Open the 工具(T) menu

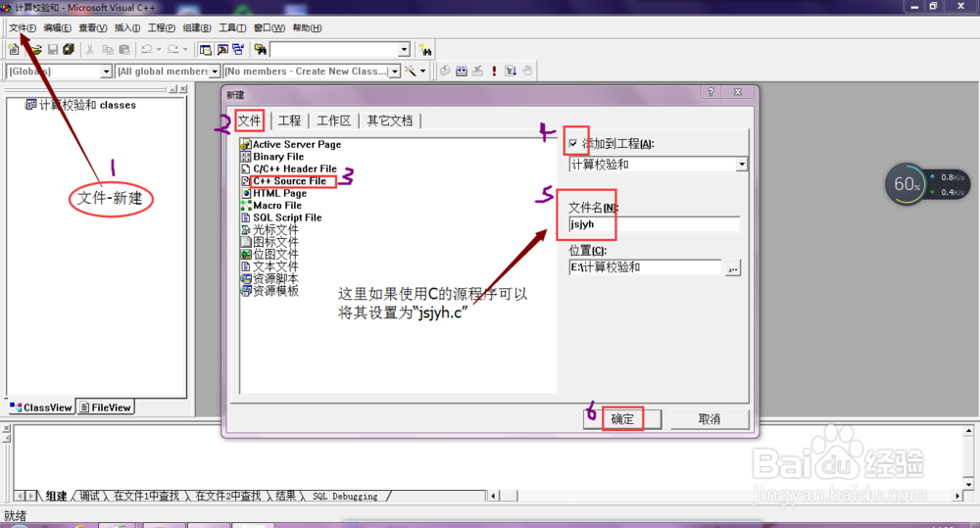232,28
